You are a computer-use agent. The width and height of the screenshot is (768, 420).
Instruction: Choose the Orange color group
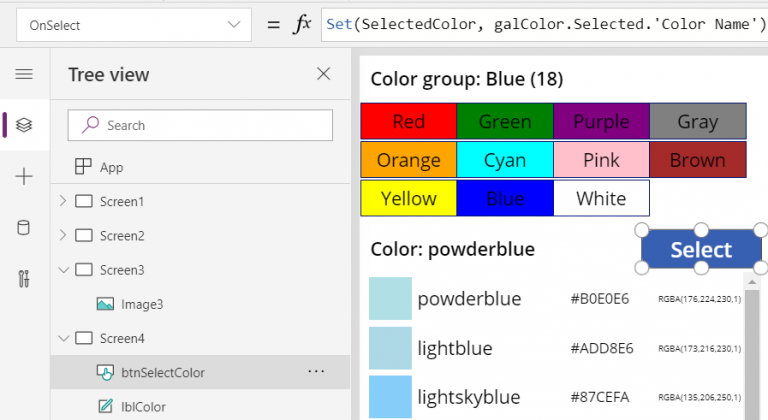coord(408,160)
